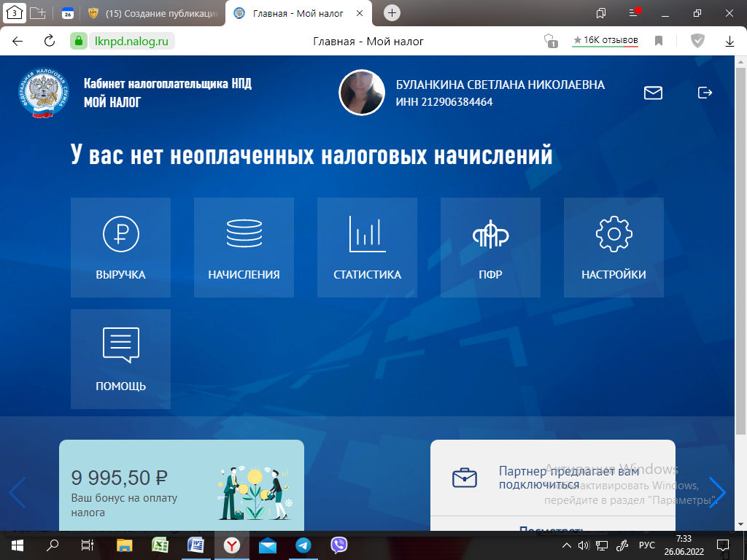Open the Статистика section
The height and width of the screenshot is (560, 747).
click(x=367, y=247)
